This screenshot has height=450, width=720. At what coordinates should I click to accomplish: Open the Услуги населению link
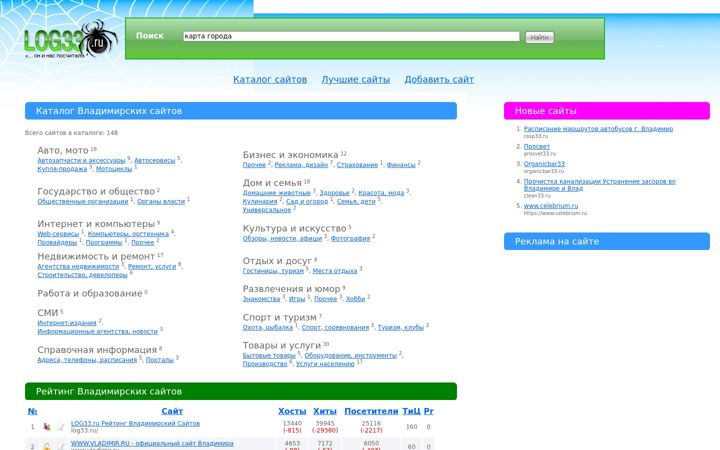click(325, 364)
